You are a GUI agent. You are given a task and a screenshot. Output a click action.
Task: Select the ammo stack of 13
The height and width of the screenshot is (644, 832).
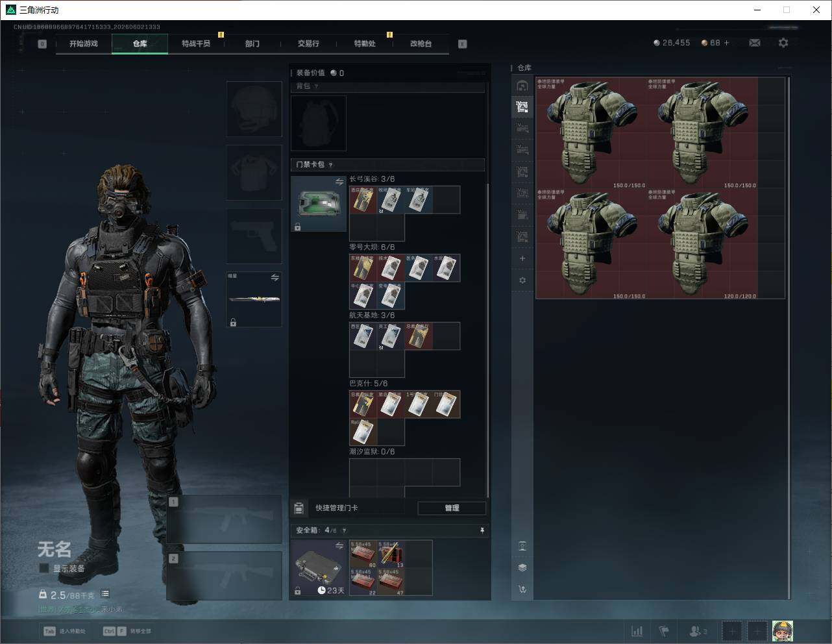[x=391, y=554]
